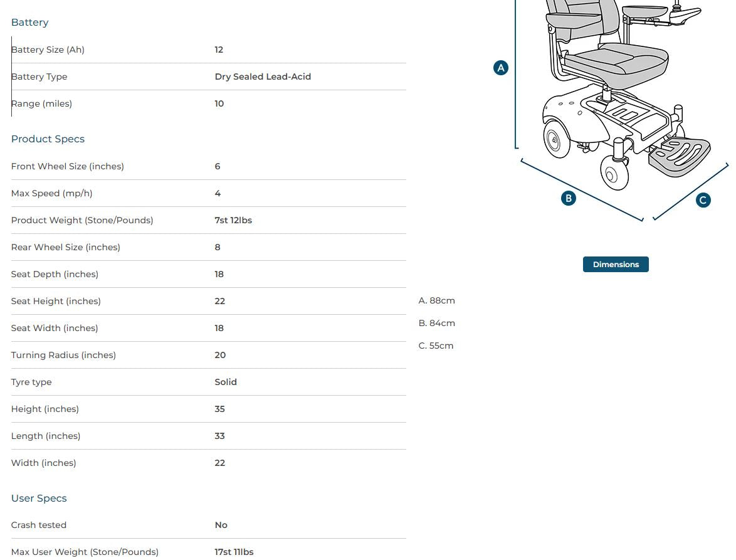Click the Product Weight '7st 12lbs' value
736x560 pixels.
coord(233,221)
